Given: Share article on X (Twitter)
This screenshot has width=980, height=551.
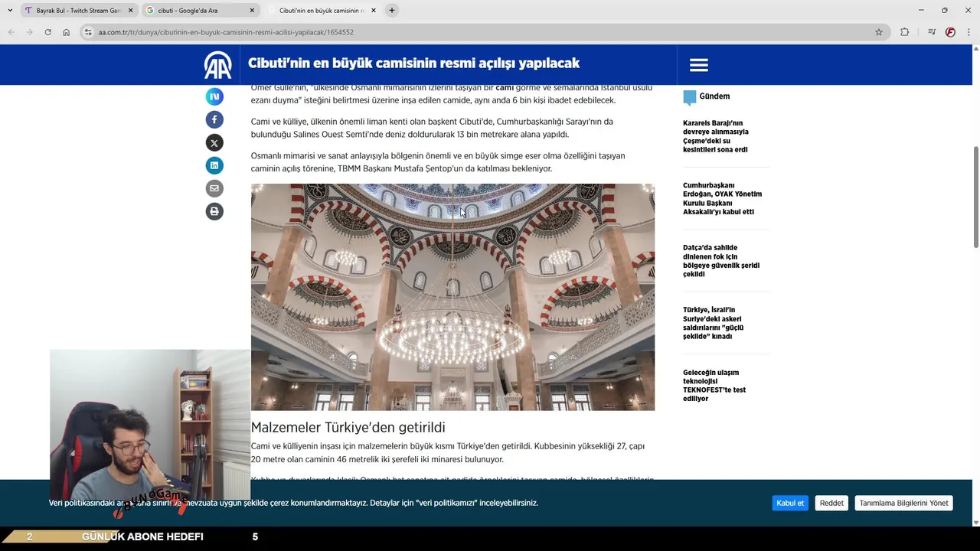Looking at the screenshot, I should click(x=214, y=142).
